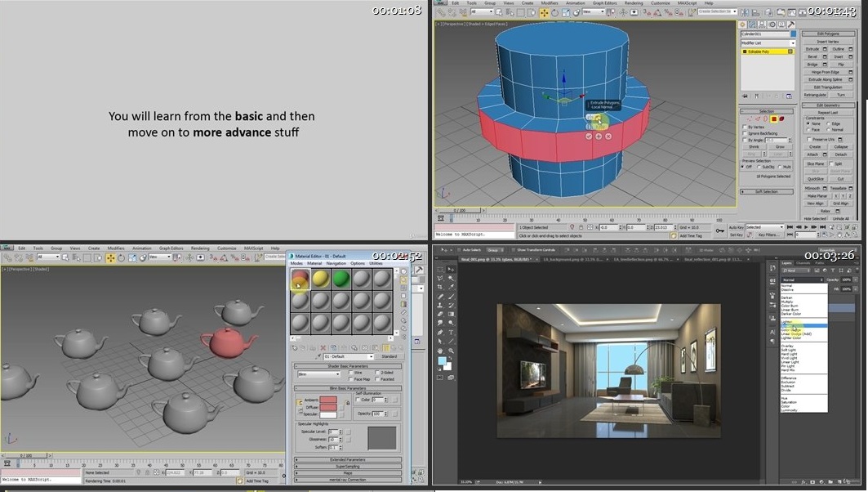868x492 pixels.
Task: Open Blinn shader type dropdown
Action: coord(319,374)
